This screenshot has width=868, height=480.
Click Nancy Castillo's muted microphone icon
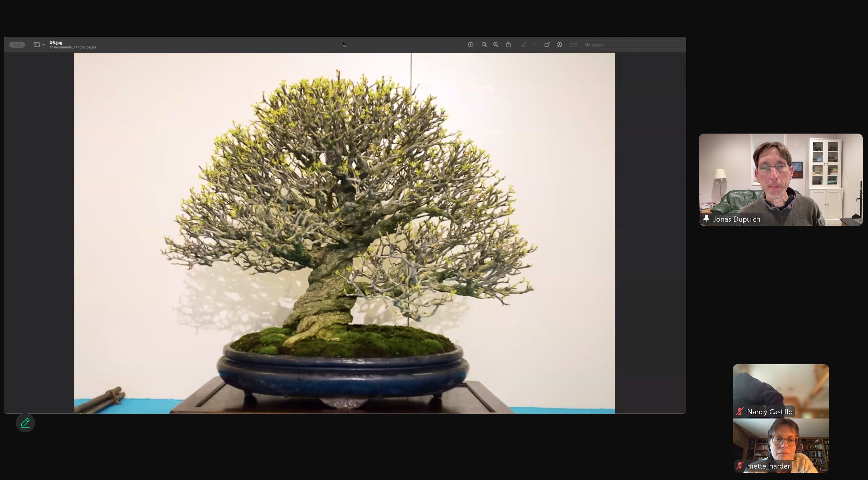pyautogui.click(x=740, y=412)
